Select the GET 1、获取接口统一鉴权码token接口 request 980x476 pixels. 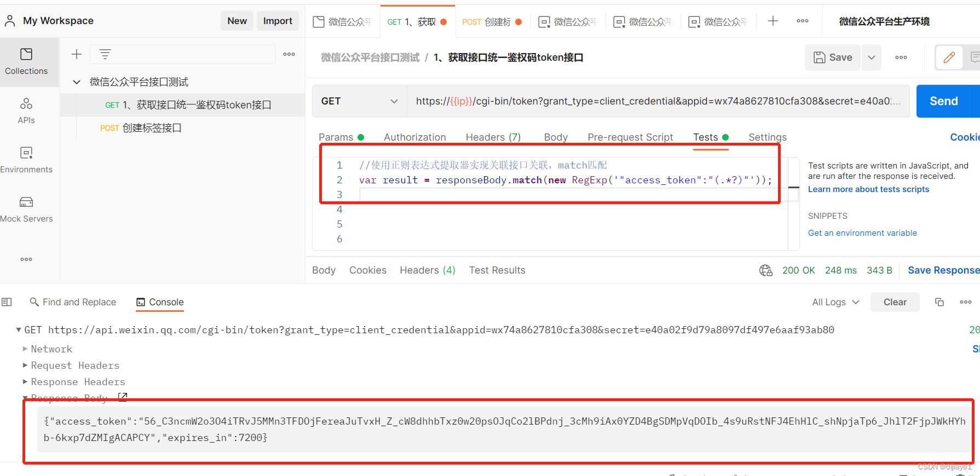click(x=182, y=105)
